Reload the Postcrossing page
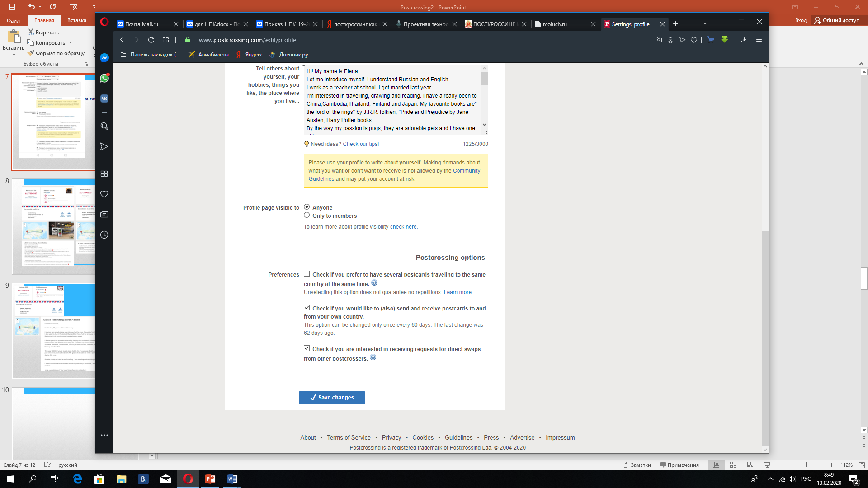Image resolution: width=868 pixels, height=488 pixels. 151,40
